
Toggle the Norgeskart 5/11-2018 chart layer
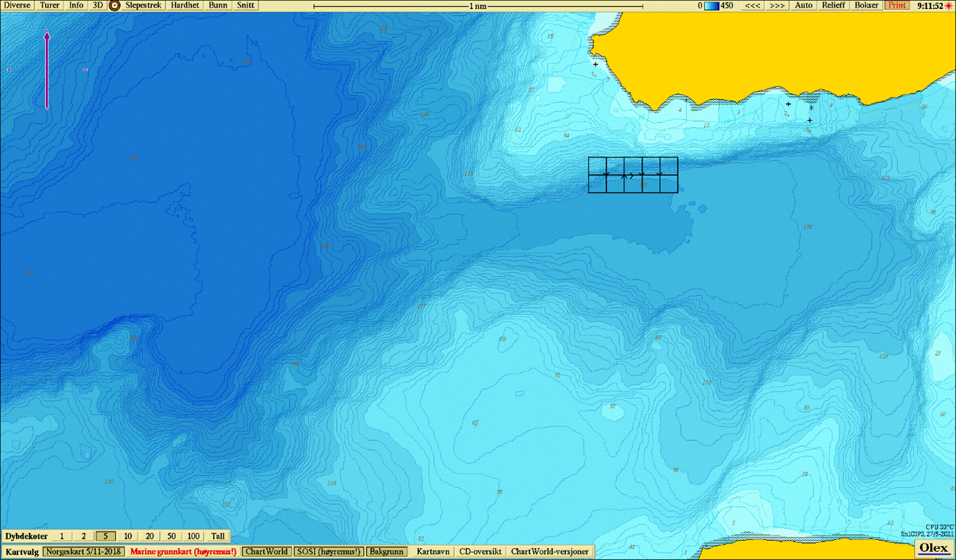(83, 552)
